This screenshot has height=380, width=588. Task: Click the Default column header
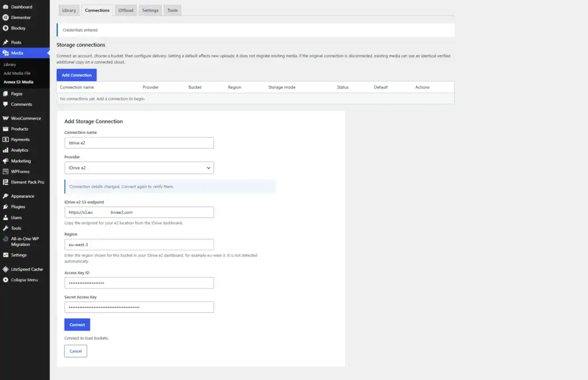click(x=381, y=87)
